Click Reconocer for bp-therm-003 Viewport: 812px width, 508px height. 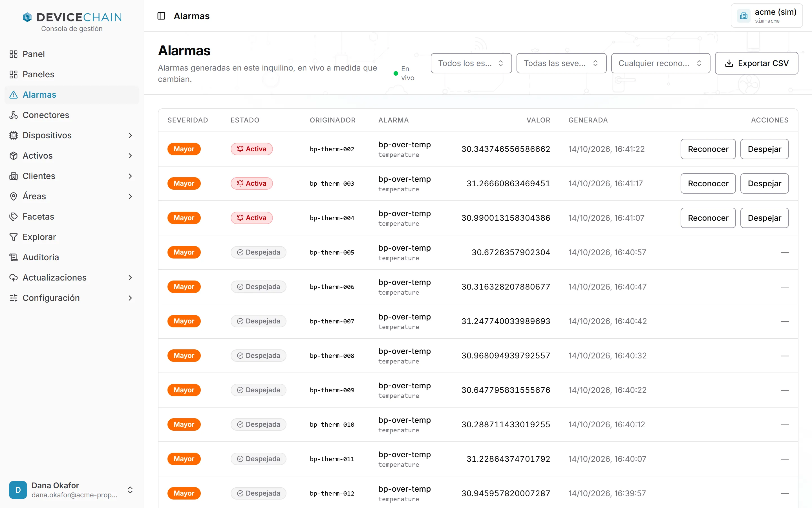708,183
